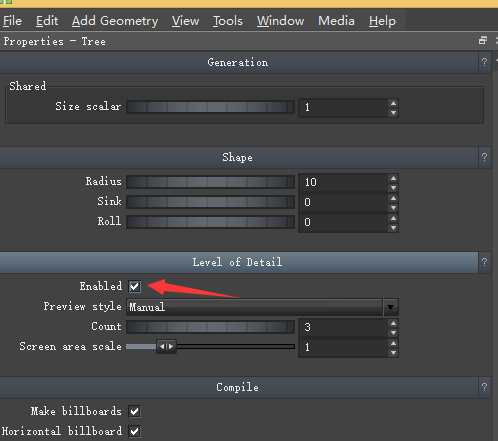Open help for Shape section
This screenshot has width=498, height=441.
(x=484, y=157)
